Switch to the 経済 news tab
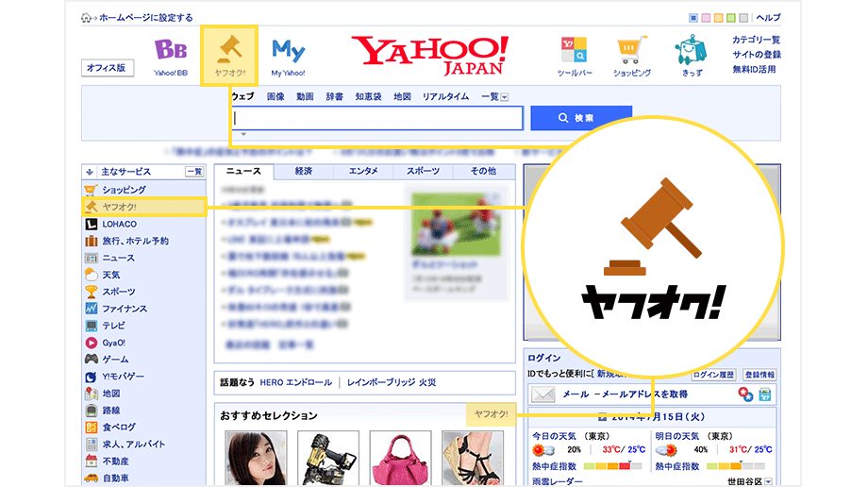Screen dimensions: 868x487 click(304, 172)
